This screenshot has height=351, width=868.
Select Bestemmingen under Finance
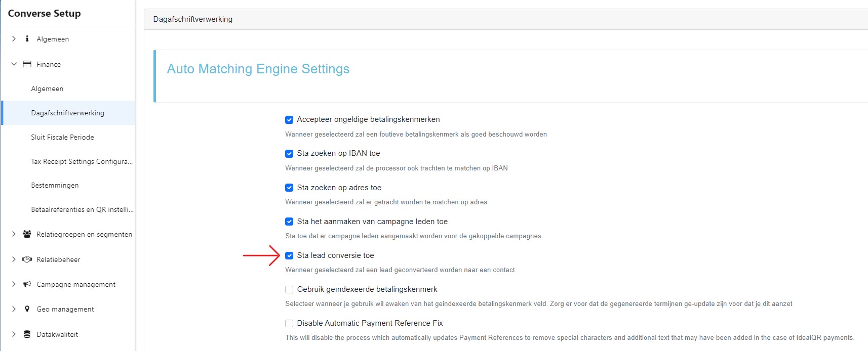(55, 185)
